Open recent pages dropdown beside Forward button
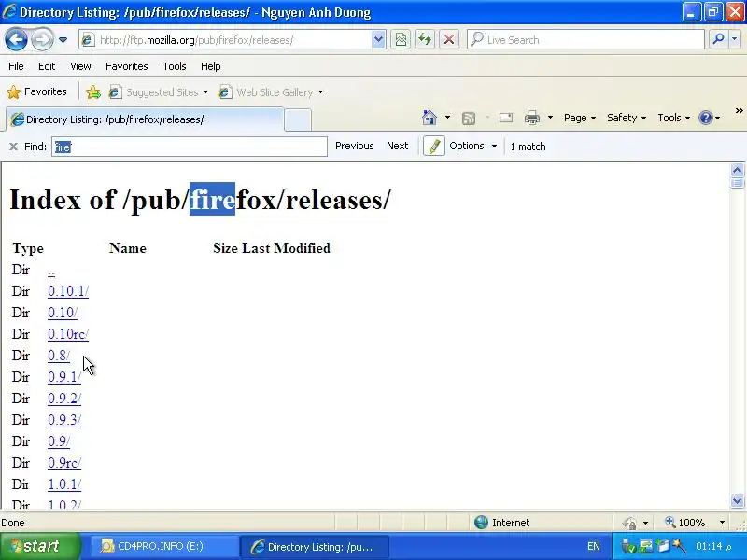747x560 pixels. pos(63,40)
